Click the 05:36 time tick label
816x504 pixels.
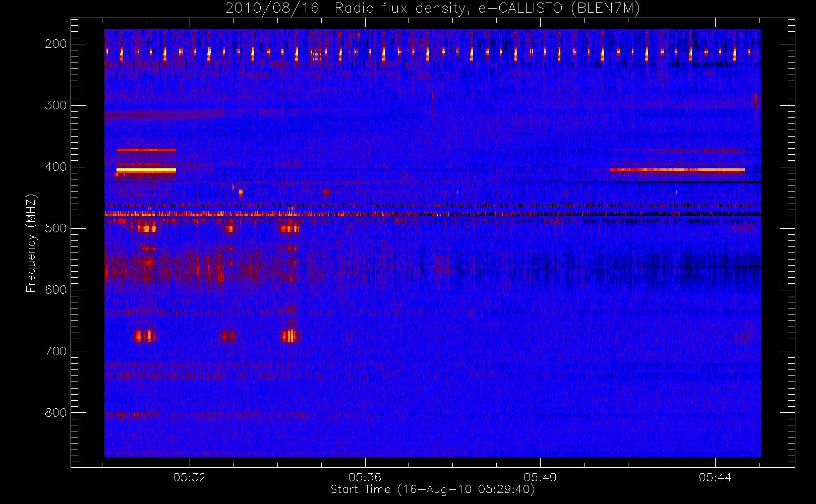365,477
